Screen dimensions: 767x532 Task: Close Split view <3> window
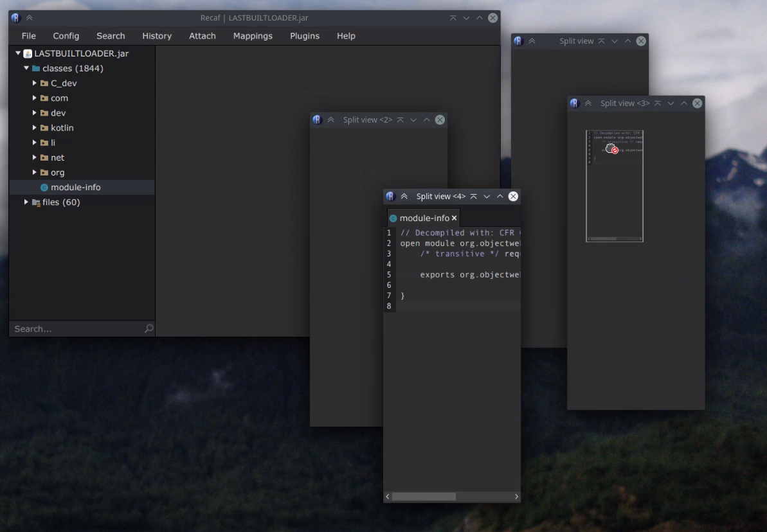(697, 103)
